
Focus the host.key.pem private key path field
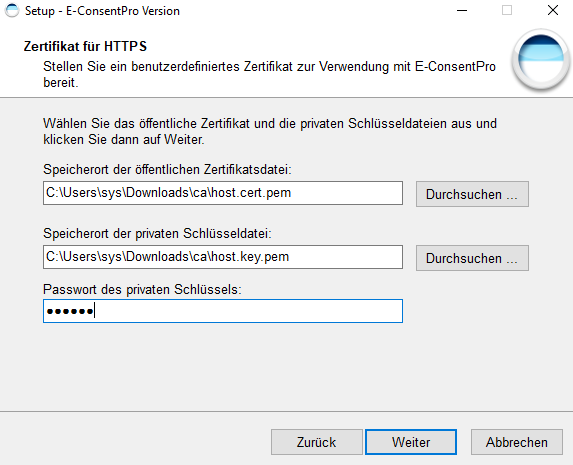click(223, 257)
